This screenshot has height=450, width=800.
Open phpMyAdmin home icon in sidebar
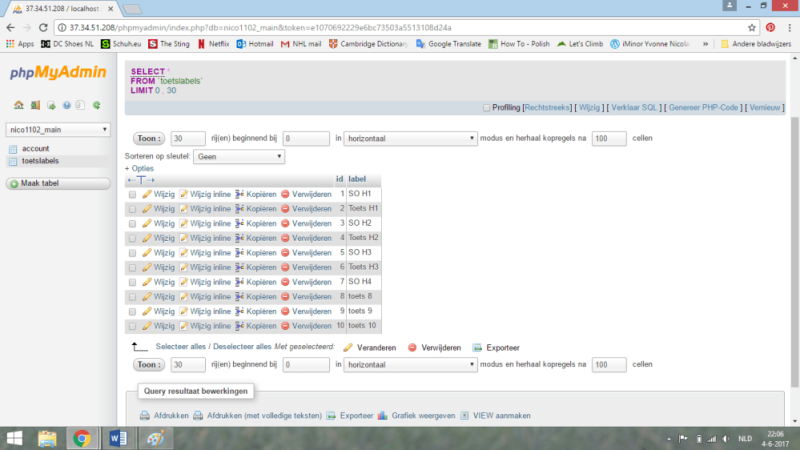[x=19, y=105]
